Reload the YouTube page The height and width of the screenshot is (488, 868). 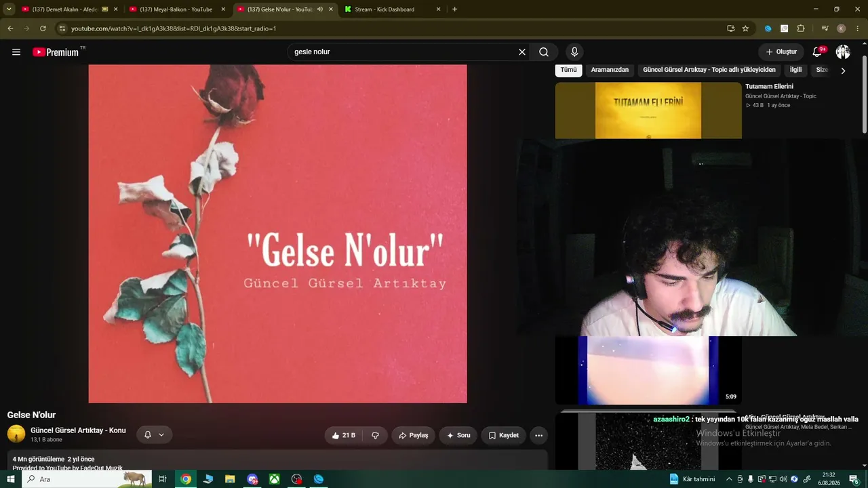(x=43, y=28)
